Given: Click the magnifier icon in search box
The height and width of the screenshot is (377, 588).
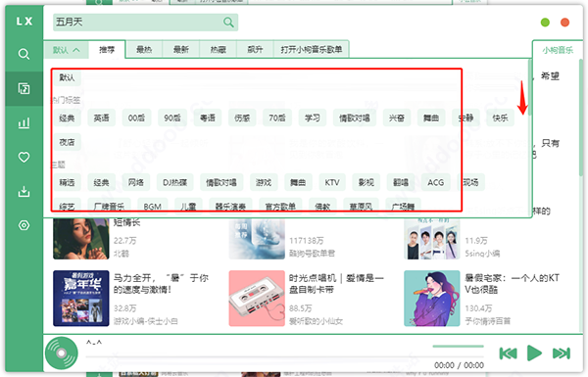Looking at the screenshot, I should pyautogui.click(x=228, y=23).
